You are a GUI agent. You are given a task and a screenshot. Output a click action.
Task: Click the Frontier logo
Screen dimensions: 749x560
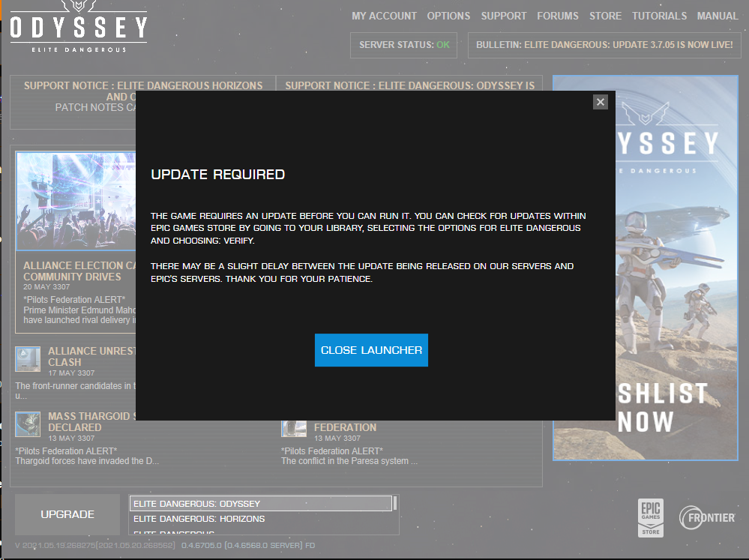click(x=707, y=518)
